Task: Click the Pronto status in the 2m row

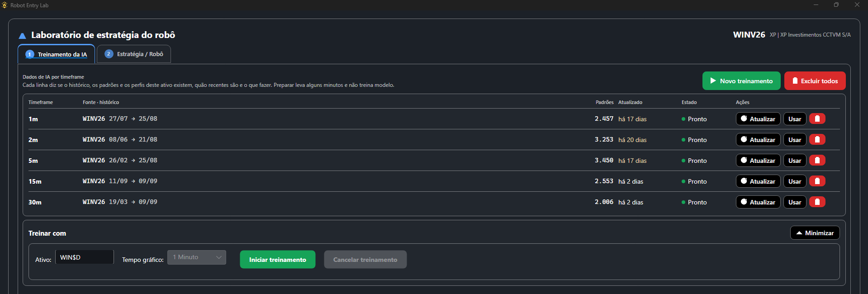Action: [x=694, y=140]
